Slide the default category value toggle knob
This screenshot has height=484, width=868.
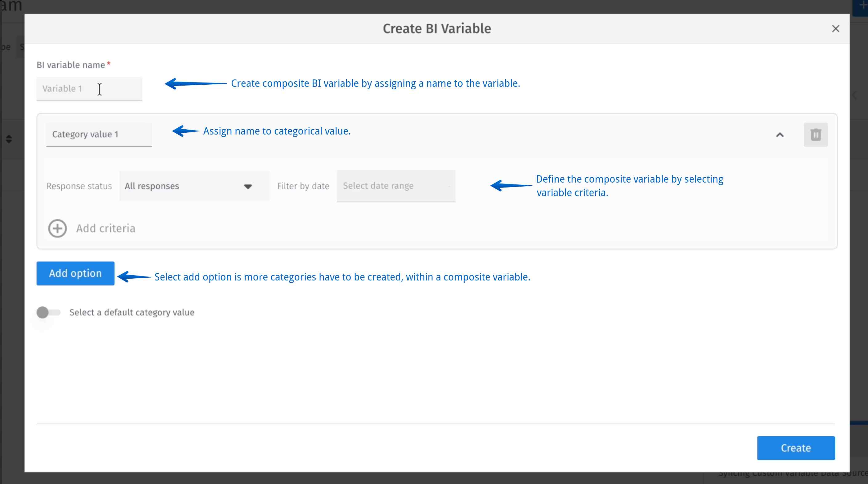pyautogui.click(x=44, y=312)
